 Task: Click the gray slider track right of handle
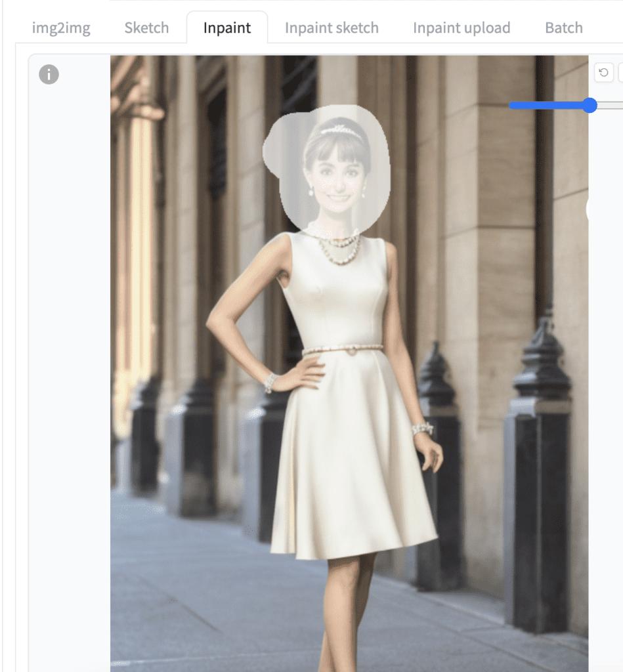tap(611, 105)
